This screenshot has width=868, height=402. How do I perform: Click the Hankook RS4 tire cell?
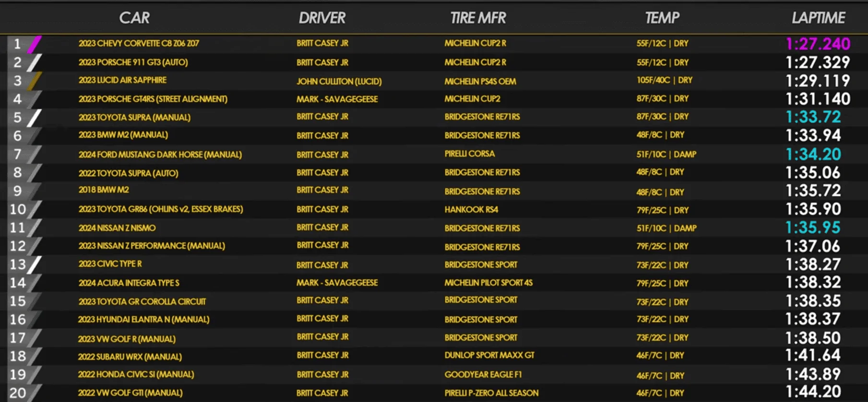pyautogui.click(x=471, y=210)
